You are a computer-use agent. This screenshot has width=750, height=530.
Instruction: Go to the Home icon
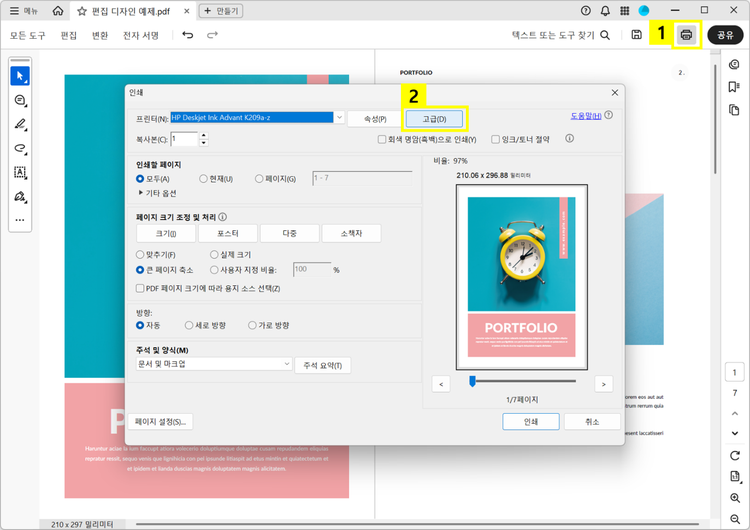(57, 11)
